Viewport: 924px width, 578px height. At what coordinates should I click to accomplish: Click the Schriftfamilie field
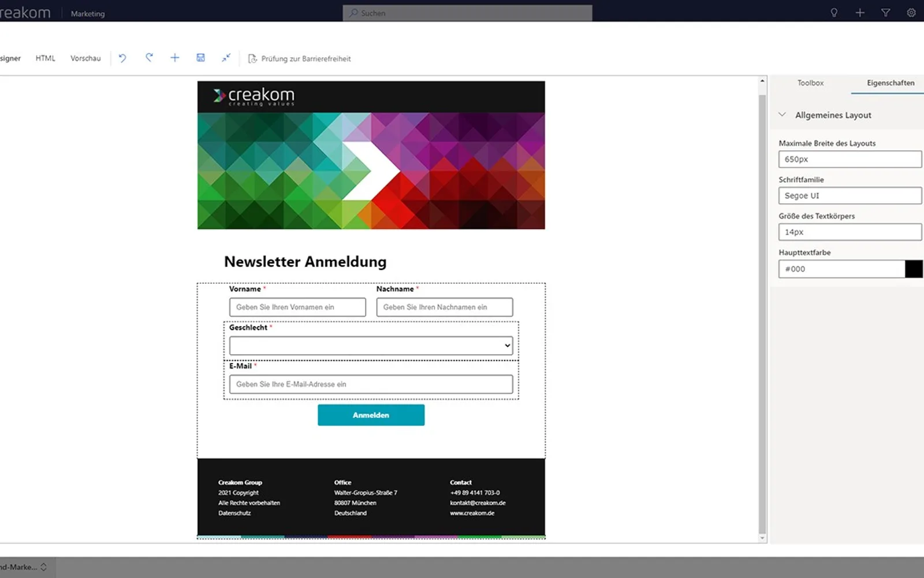(850, 195)
